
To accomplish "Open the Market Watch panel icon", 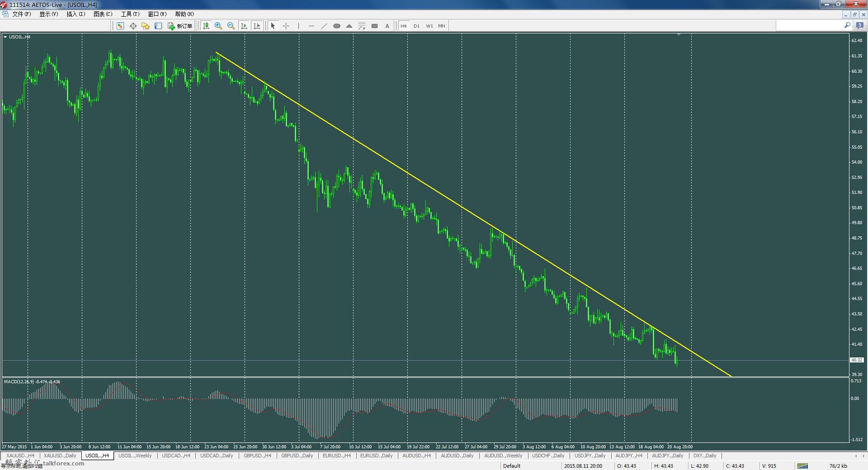I will [120, 26].
